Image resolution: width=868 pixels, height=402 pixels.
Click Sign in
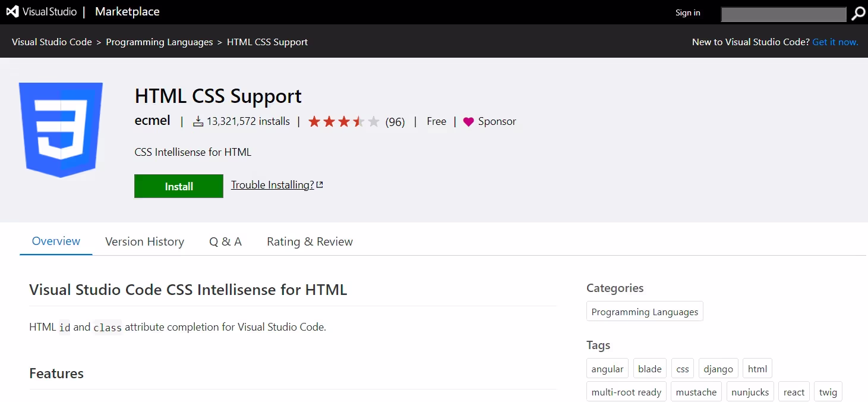687,12
